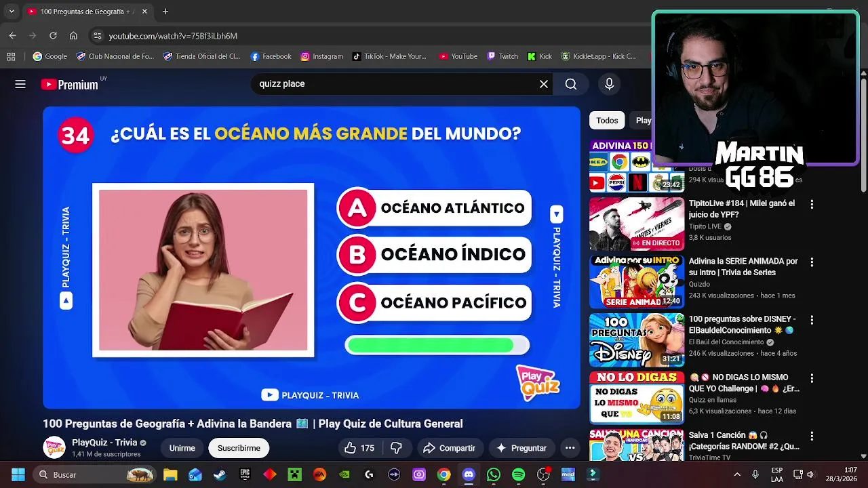Screen dimensions: 868x488
Task: Launch Epic Games from the taskbar
Action: (x=245, y=474)
